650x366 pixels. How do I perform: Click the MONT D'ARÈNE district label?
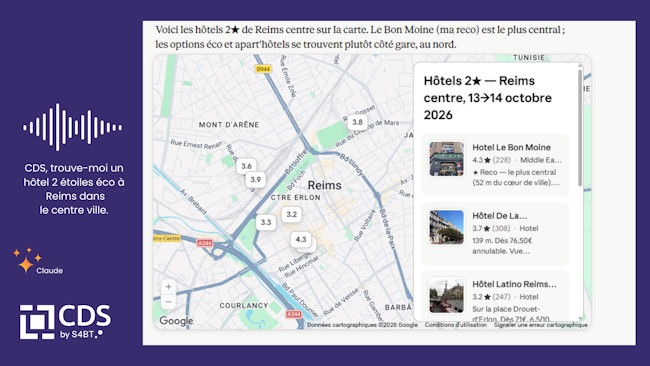(x=229, y=124)
